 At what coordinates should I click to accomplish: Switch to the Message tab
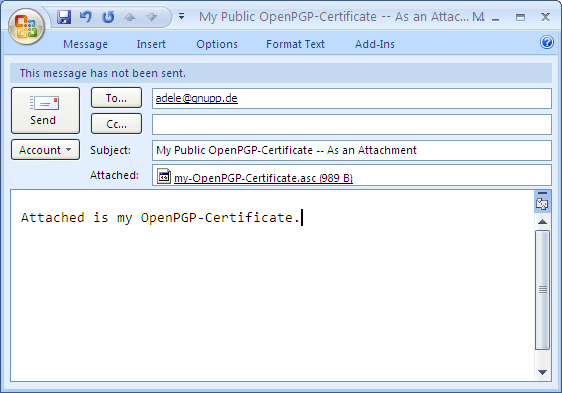(x=85, y=44)
